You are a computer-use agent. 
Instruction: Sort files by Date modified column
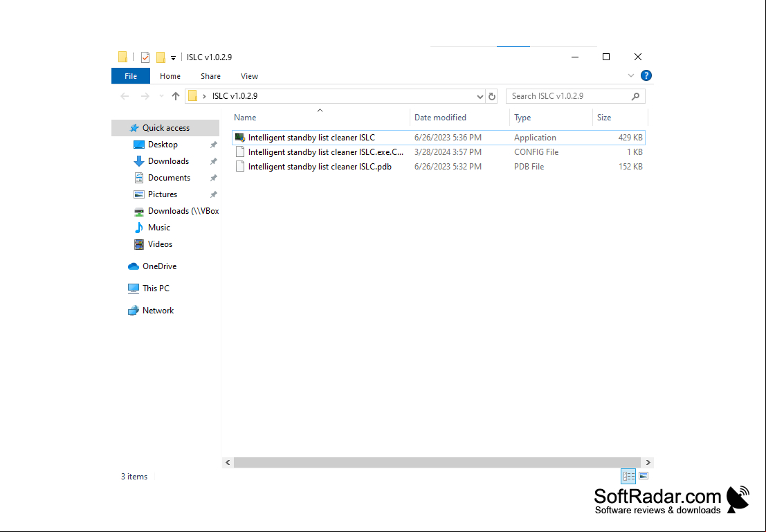[x=440, y=118]
